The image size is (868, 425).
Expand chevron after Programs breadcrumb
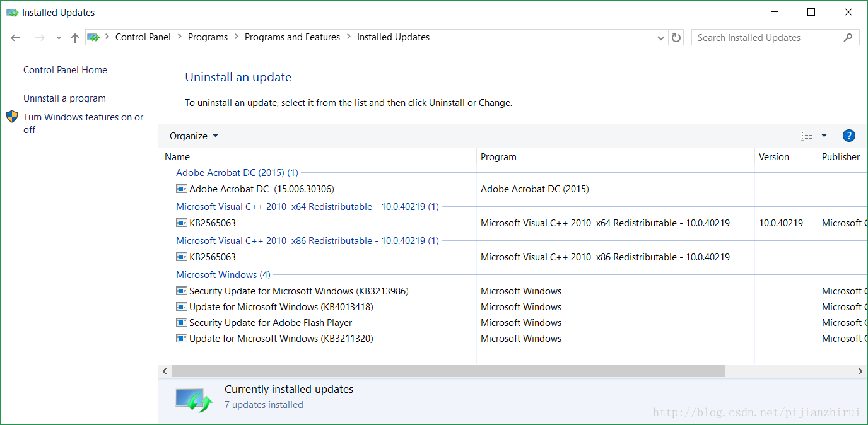coord(237,37)
